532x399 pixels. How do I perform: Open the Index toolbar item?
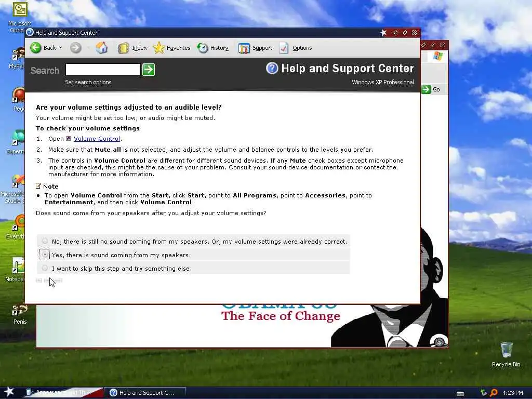tap(132, 48)
